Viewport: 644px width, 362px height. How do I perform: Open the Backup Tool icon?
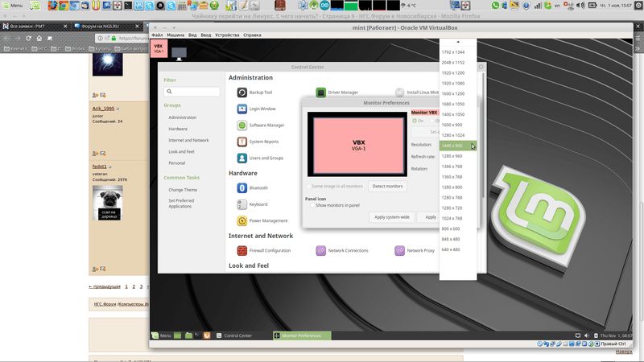click(242, 93)
